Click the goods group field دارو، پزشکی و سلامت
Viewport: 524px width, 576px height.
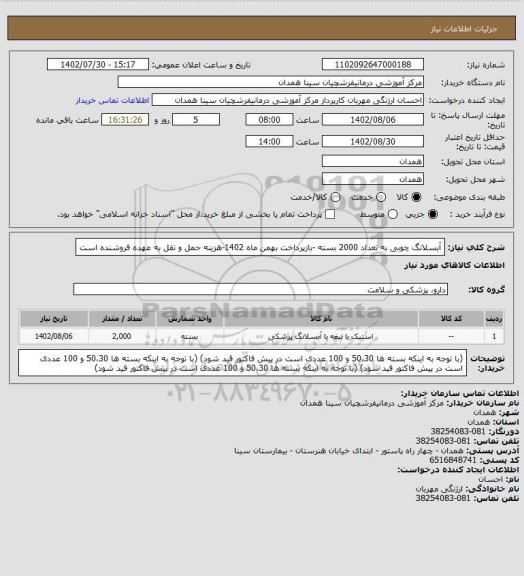click(260, 289)
